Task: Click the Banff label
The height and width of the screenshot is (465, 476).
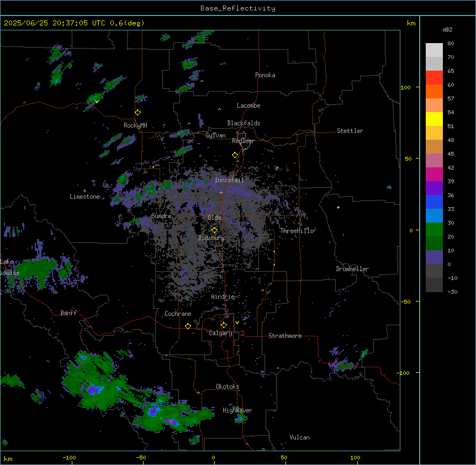Action: pyautogui.click(x=68, y=313)
